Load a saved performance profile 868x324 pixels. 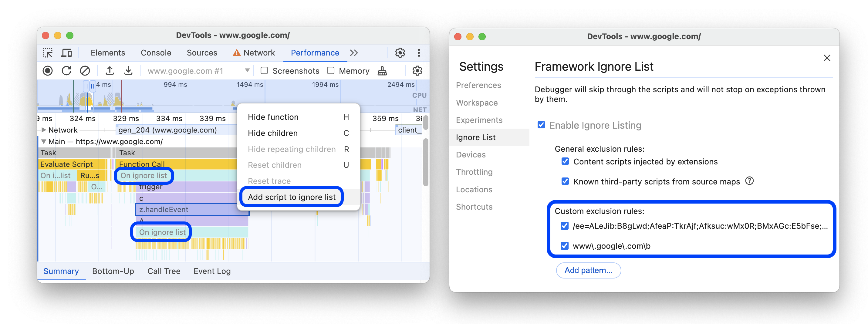point(110,71)
